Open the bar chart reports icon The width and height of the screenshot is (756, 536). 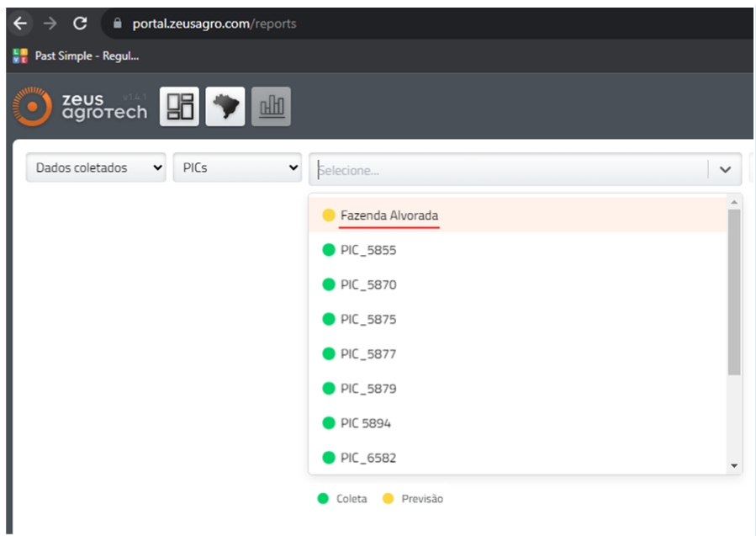[271, 107]
